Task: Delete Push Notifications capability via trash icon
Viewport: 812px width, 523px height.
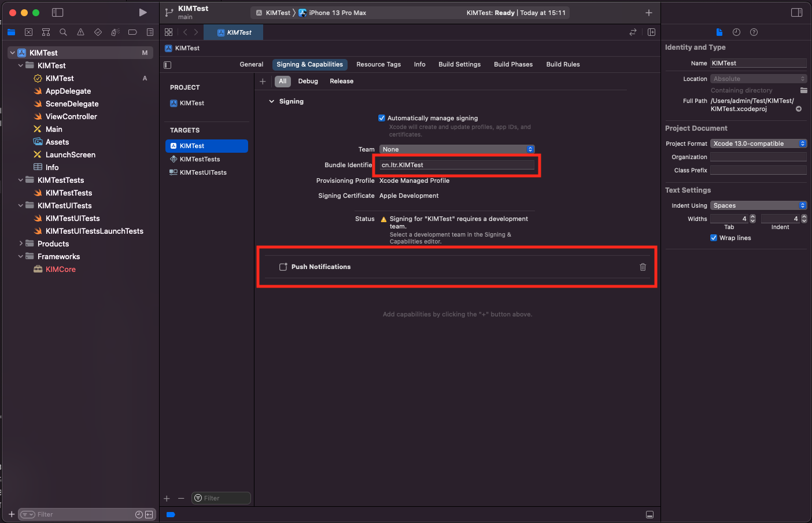Action: coord(643,267)
